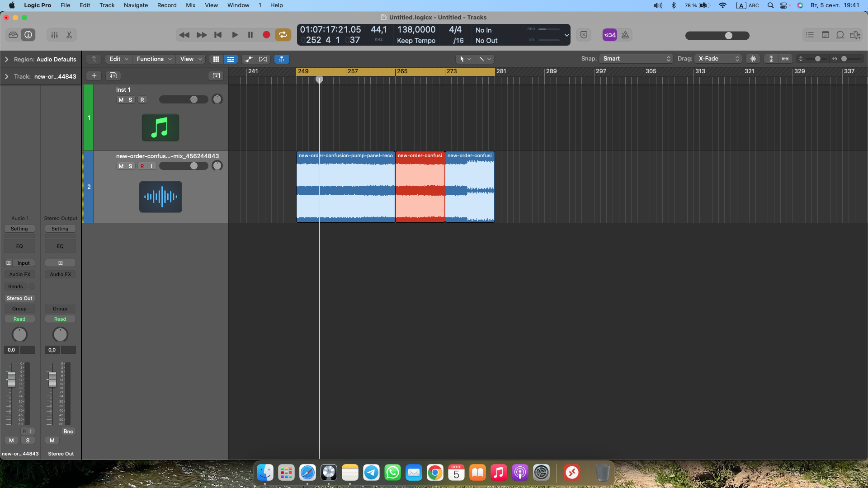Viewport: 868px width, 488px height.
Task: Open the Library inbox icon
Action: (13, 35)
